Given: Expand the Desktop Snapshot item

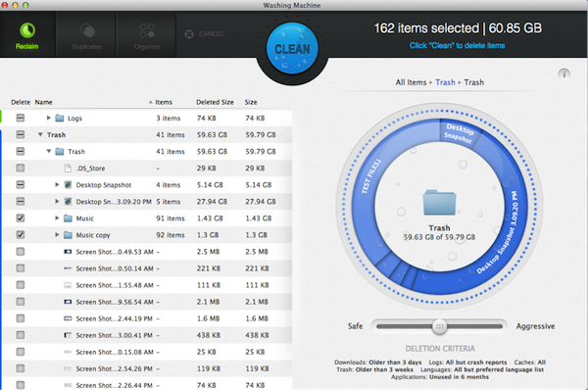Looking at the screenshot, I should [x=57, y=184].
